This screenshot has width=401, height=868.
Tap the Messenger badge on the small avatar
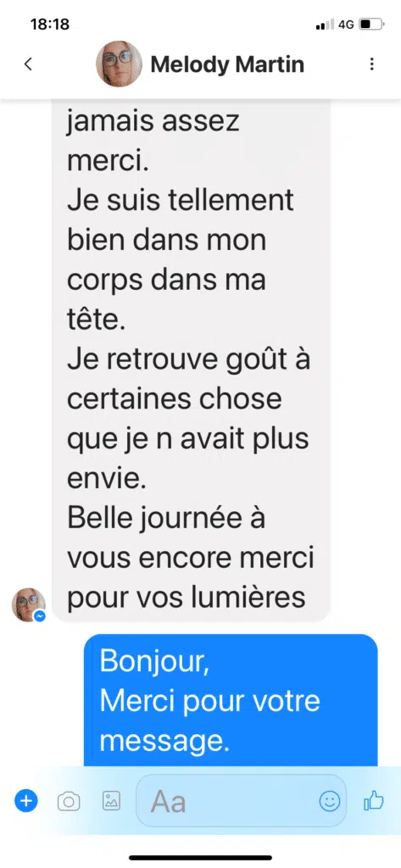(x=39, y=616)
